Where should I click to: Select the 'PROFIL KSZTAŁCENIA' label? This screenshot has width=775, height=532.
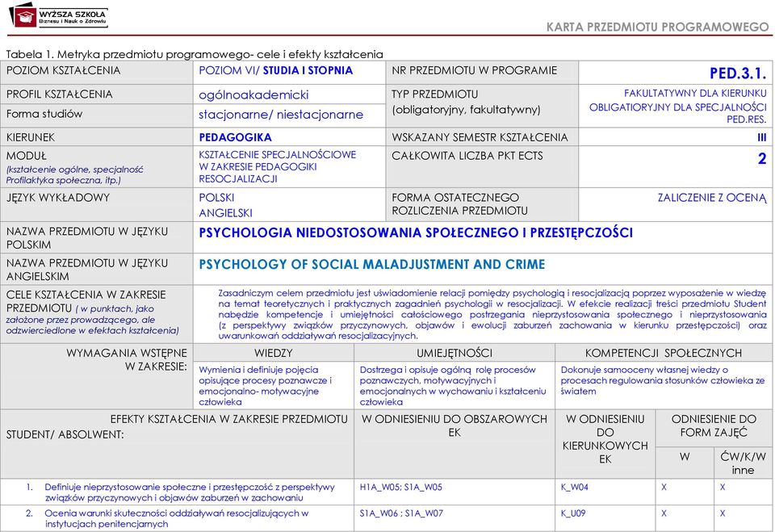(x=59, y=94)
